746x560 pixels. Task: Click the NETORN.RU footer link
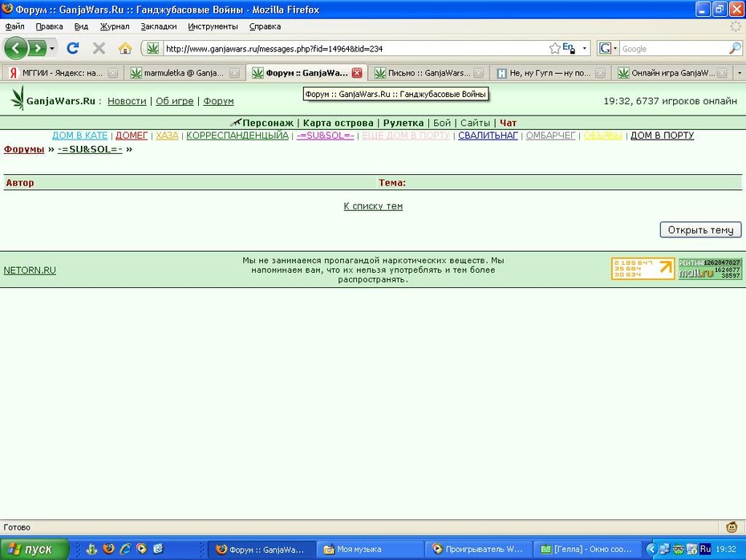coord(30,270)
